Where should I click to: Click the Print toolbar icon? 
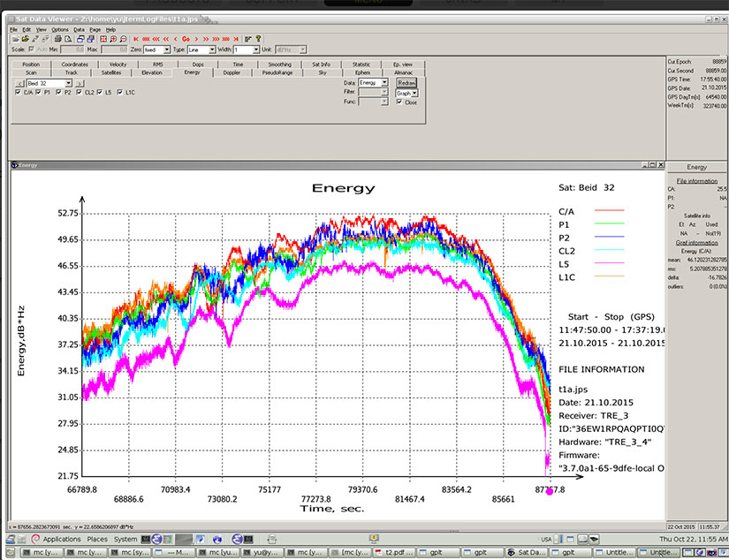(x=57, y=39)
